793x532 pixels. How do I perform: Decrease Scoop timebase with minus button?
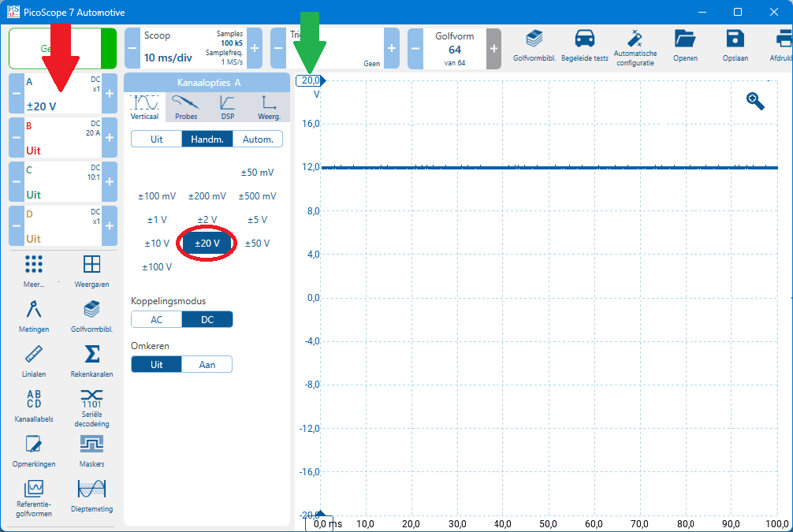131,49
